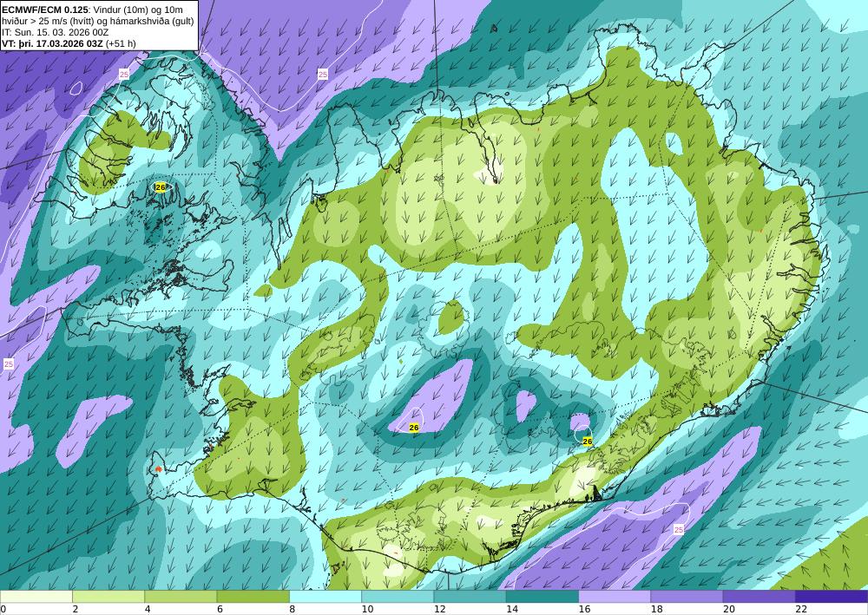Click the 14–16 m/s dark teal legend swatch

(x=542, y=597)
